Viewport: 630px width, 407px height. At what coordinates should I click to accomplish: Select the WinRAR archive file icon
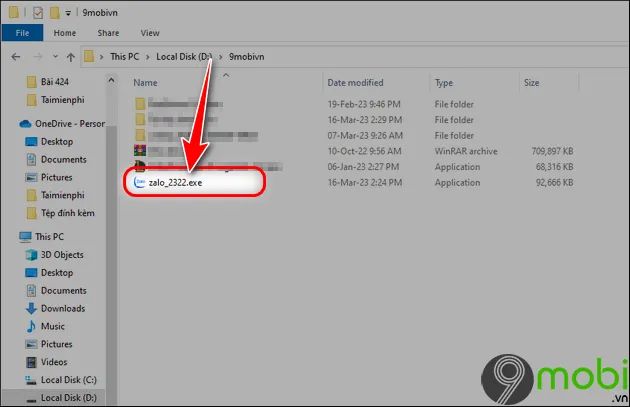pos(140,151)
